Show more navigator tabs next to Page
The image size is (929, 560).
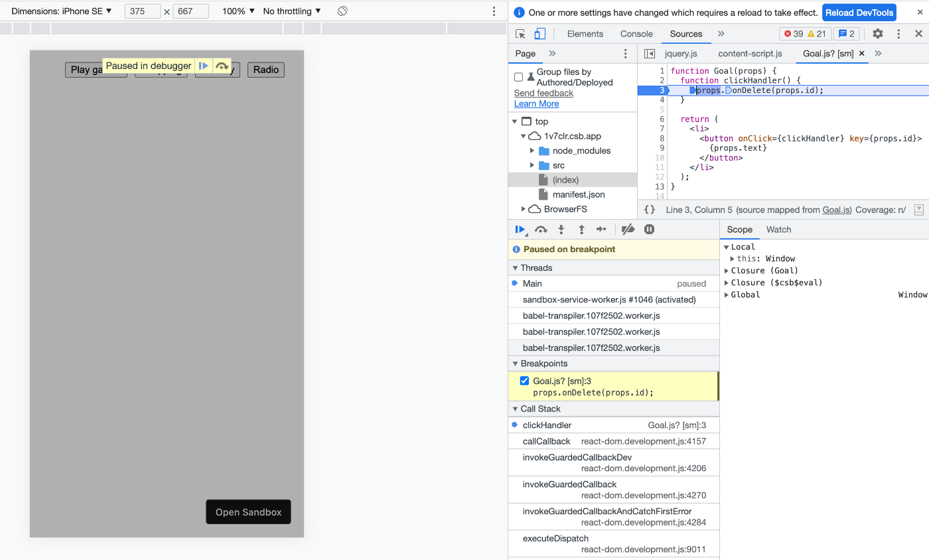pos(552,54)
